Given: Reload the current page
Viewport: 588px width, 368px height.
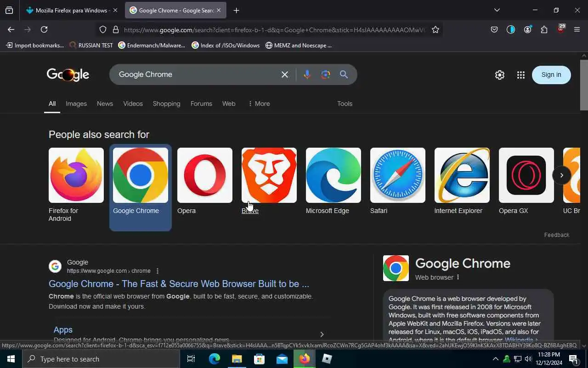Looking at the screenshot, I should [44, 29].
